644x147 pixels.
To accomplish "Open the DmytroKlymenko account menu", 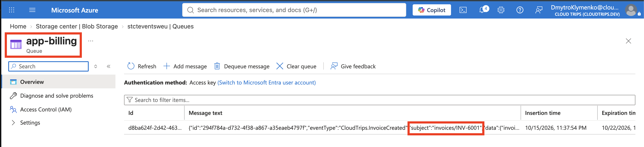I will [x=585, y=10].
